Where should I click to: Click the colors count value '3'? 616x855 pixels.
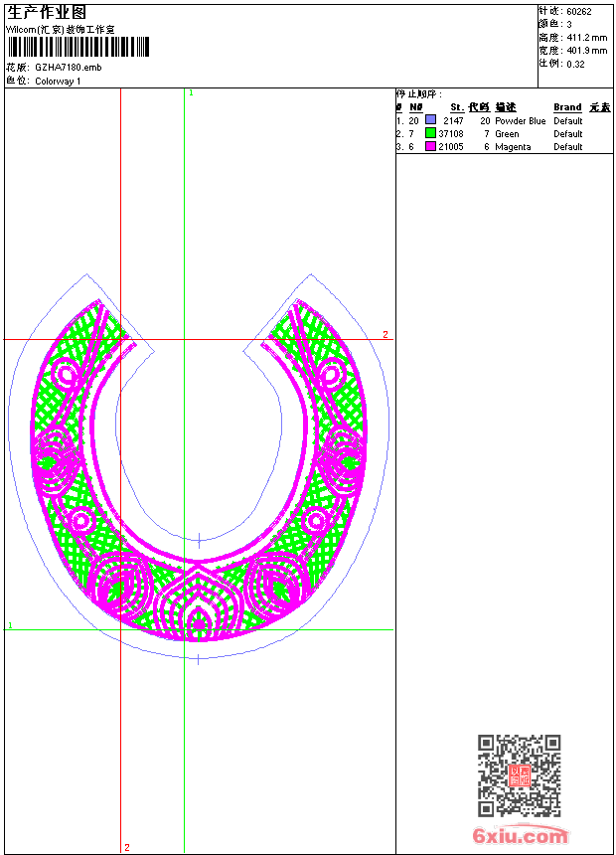click(569, 25)
